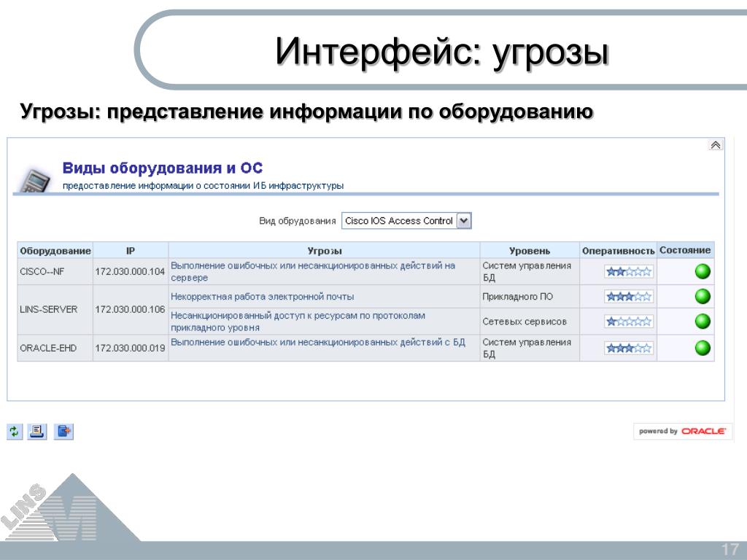Click the star rating in ORACLE-EHD row
The height and width of the screenshot is (560, 747).
[629, 348]
